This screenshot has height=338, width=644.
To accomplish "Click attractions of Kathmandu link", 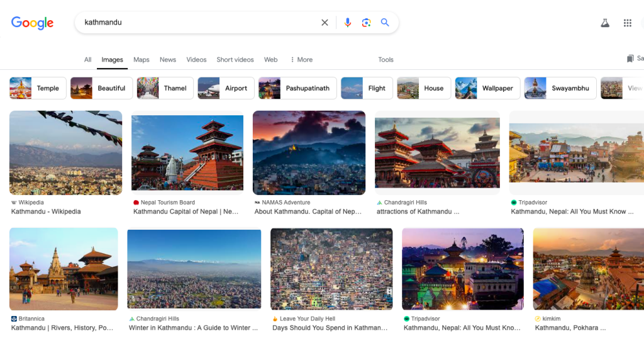I will 418,211.
